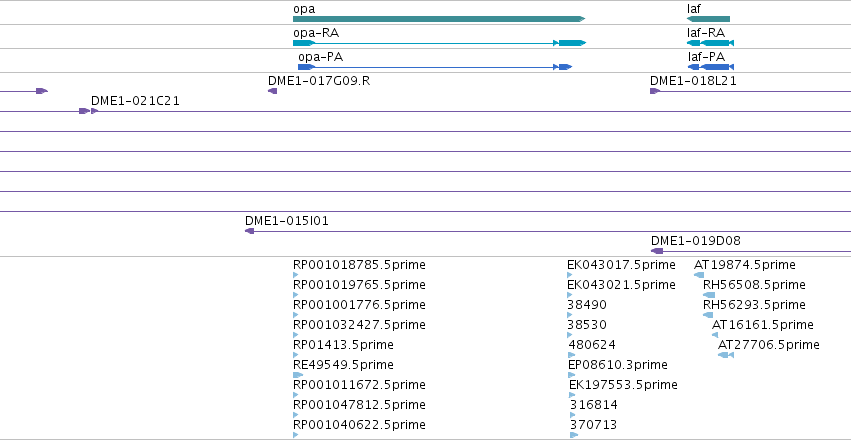
Task: Click the DME1-021C21 label
Action: tap(135, 101)
